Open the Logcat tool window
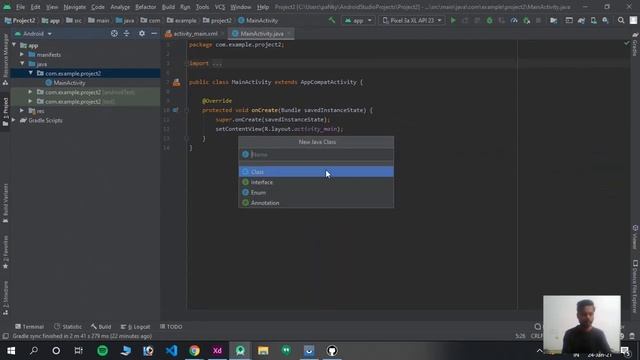 136,327
